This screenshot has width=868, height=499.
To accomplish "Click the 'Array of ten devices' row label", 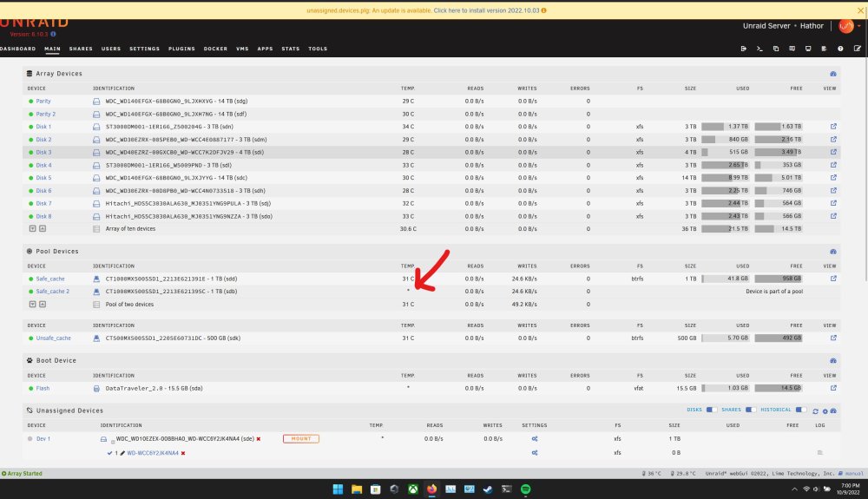I will [131, 228].
